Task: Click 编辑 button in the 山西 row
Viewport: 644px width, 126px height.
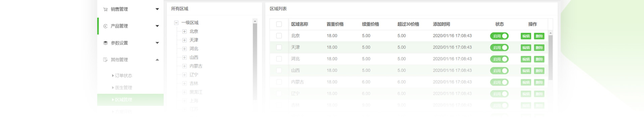Action: [x=526, y=71]
